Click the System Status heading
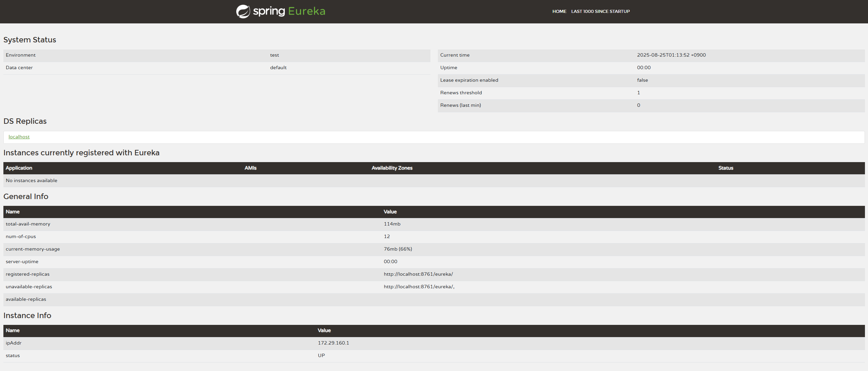Screen dimensions: 868x371 click(x=30, y=40)
